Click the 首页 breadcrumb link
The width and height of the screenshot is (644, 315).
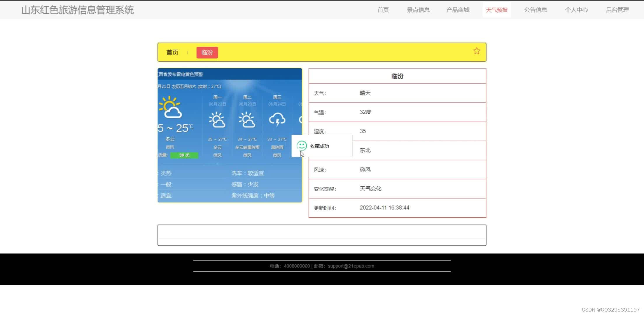point(172,52)
